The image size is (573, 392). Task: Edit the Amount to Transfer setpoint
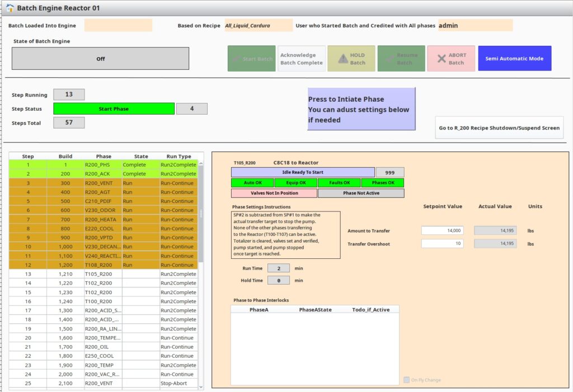pyautogui.click(x=444, y=230)
